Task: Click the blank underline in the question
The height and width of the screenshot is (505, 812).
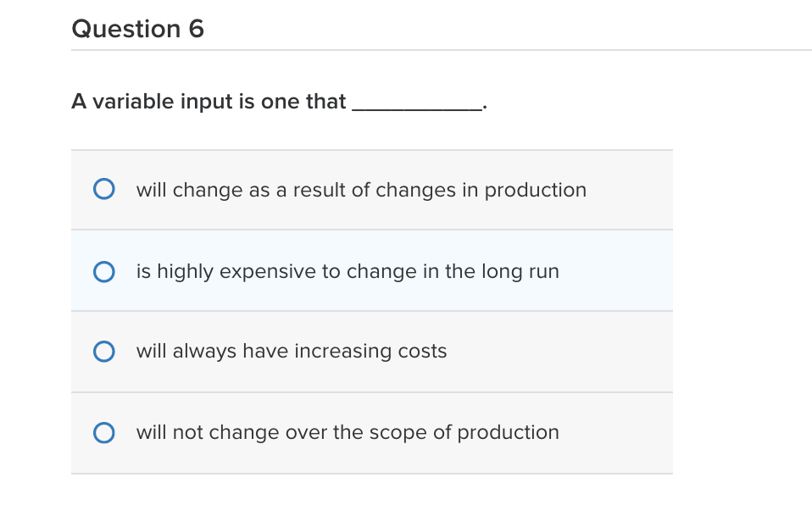Action: coord(417,105)
